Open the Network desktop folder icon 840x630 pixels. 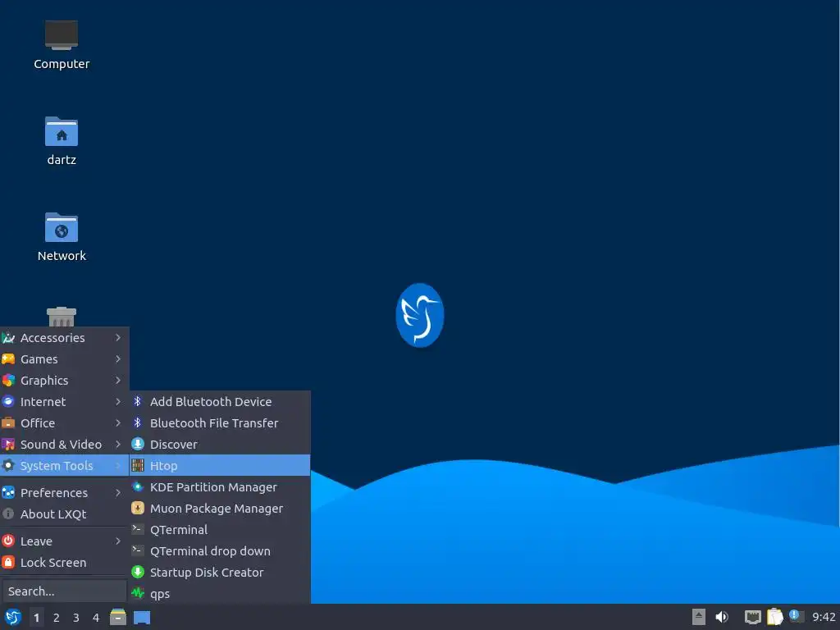point(61,237)
